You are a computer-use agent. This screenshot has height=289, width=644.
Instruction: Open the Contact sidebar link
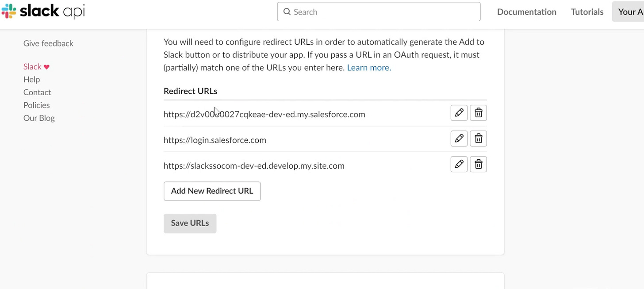click(37, 92)
